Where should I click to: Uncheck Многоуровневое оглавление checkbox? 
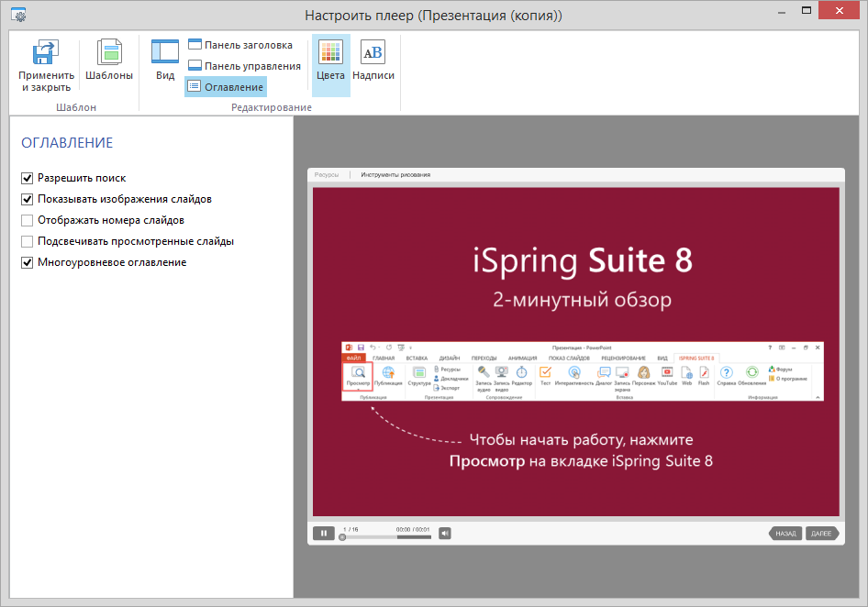tap(28, 262)
